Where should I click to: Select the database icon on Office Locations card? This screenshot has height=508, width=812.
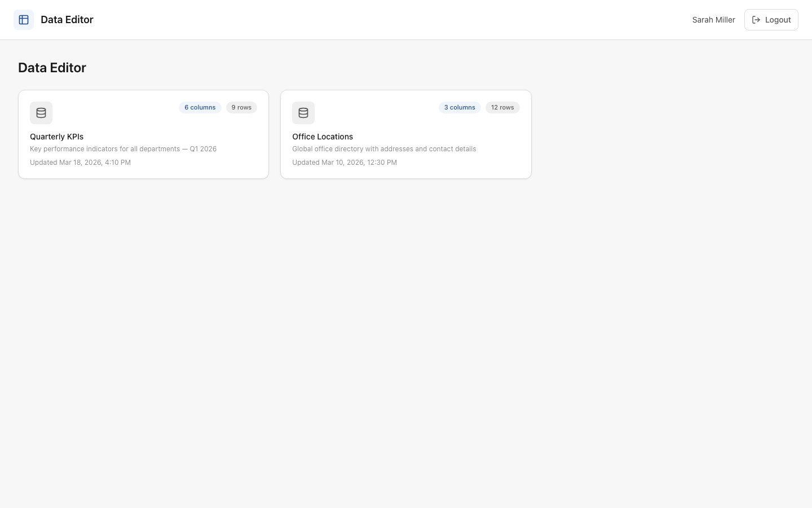[x=303, y=113]
